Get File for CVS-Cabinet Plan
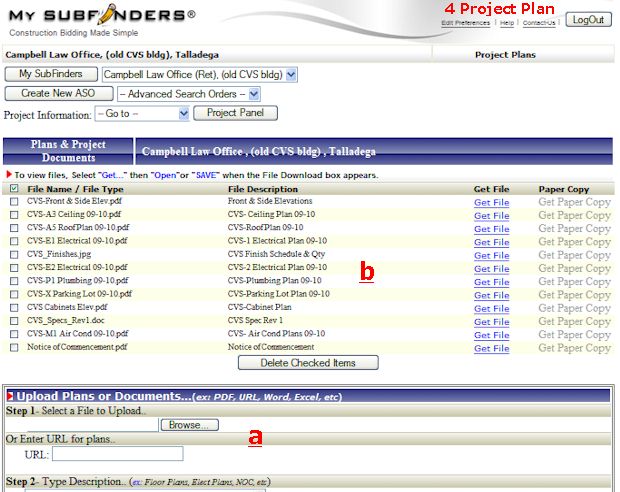 click(491, 309)
